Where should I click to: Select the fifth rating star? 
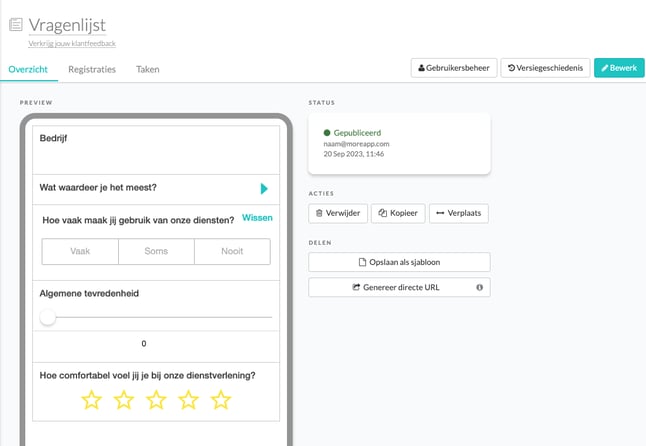point(221,400)
